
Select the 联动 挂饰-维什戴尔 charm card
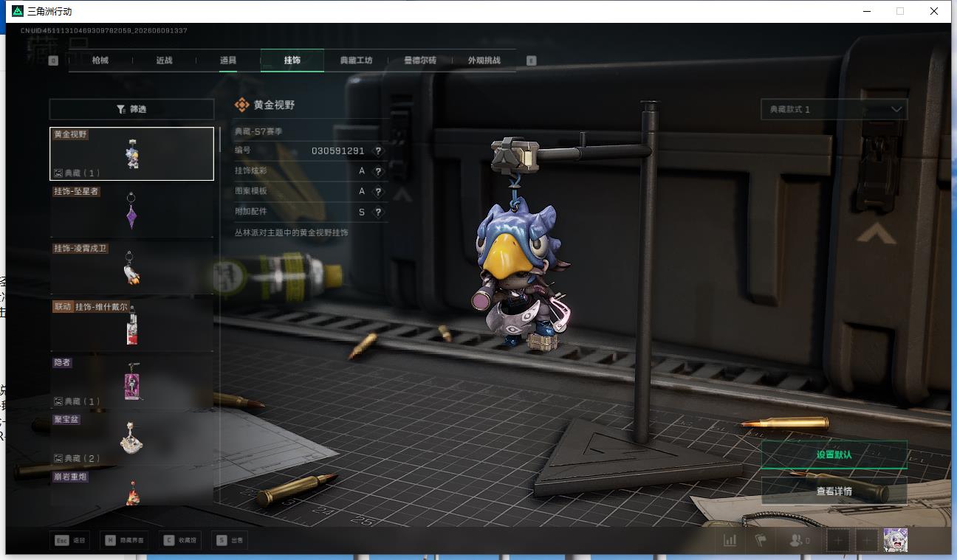coord(131,325)
